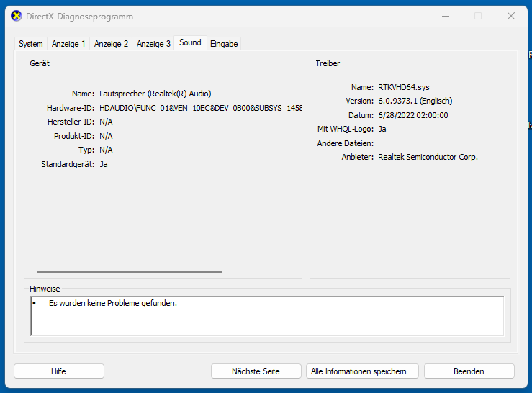Click the window title DirectX-Diagnoseprogramm
Screen dimensions: 532x393
pos(79,17)
